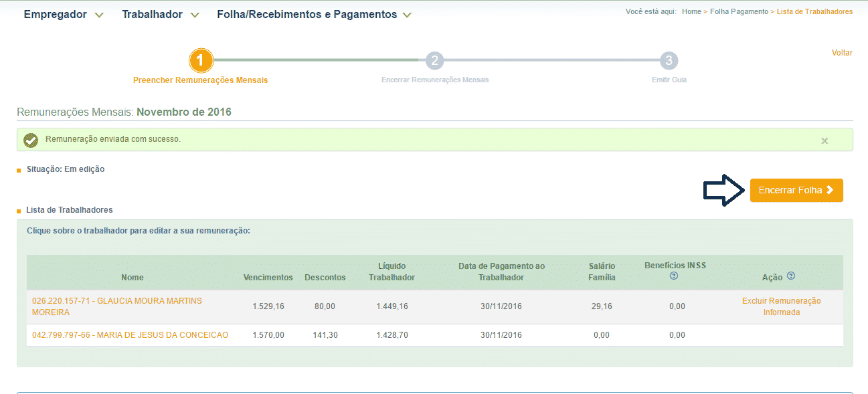This screenshot has height=394, width=868.
Task: Expand Folha/Recebimentos e Pagamentos chevron
Action: [407, 15]
